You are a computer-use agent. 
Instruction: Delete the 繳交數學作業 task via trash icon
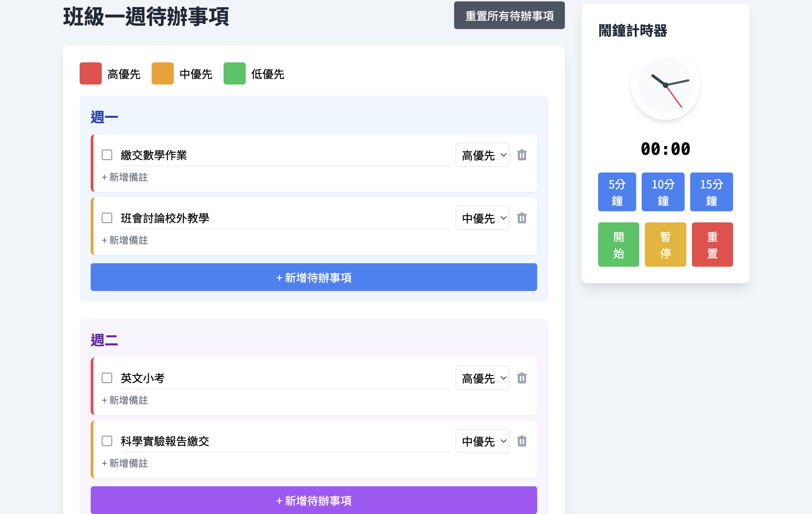(x=522, y=155)
